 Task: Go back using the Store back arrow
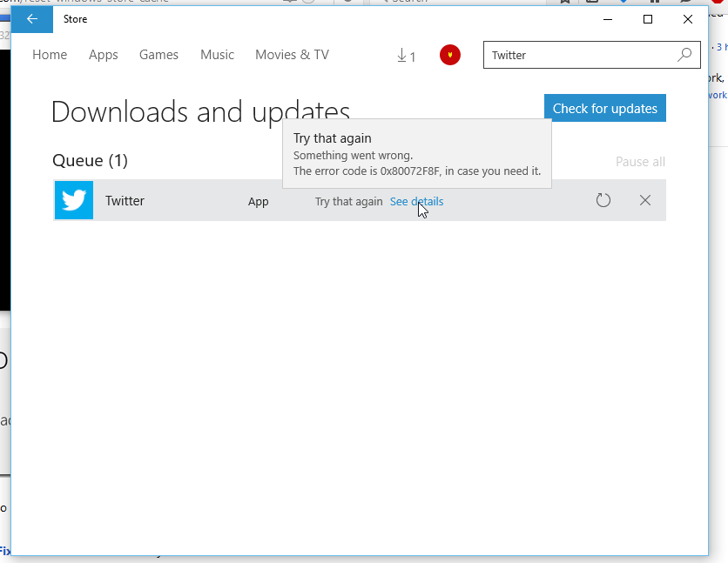tap(32, 19)
